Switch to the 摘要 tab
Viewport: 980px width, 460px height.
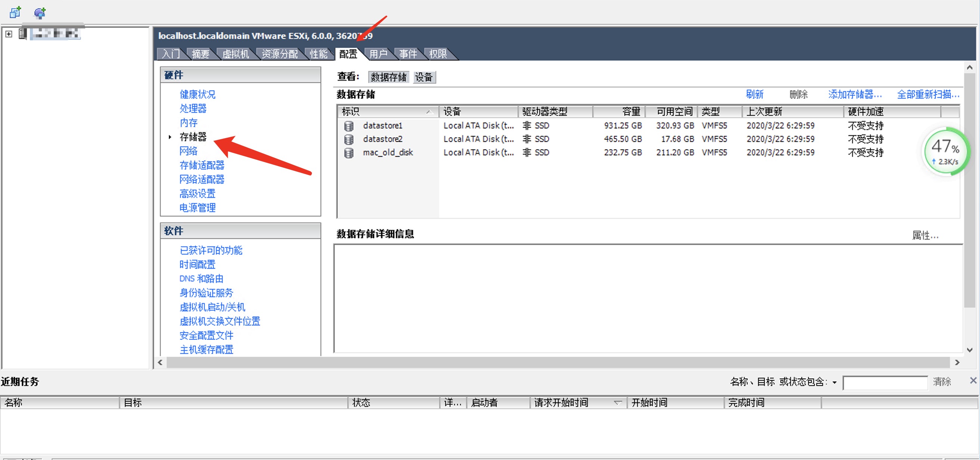point(201,54)
